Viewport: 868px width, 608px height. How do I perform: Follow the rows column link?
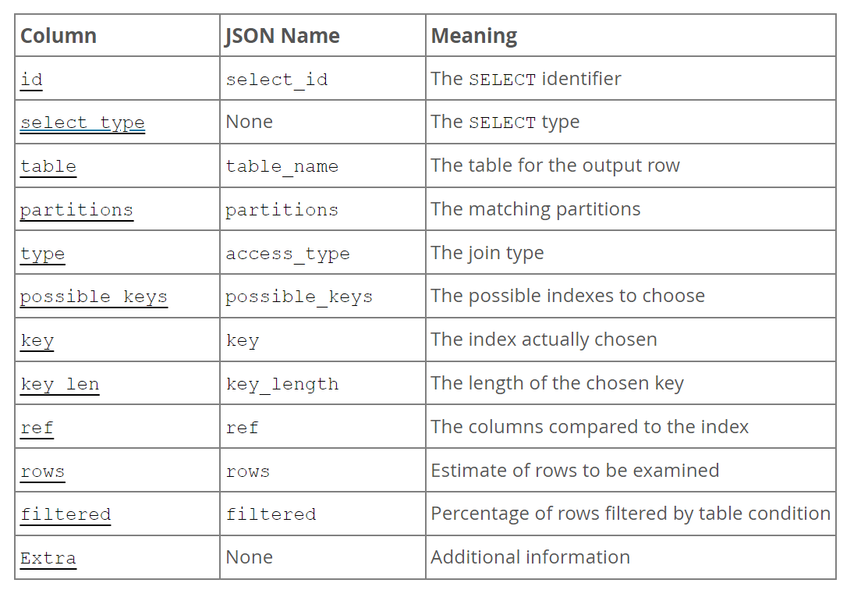[43, 472]
